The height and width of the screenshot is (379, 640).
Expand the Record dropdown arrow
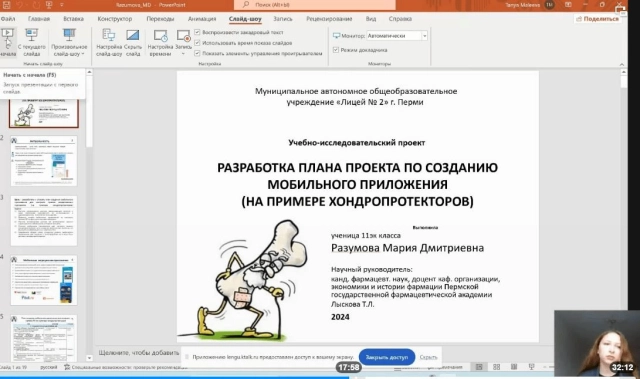tap(183, 53)
